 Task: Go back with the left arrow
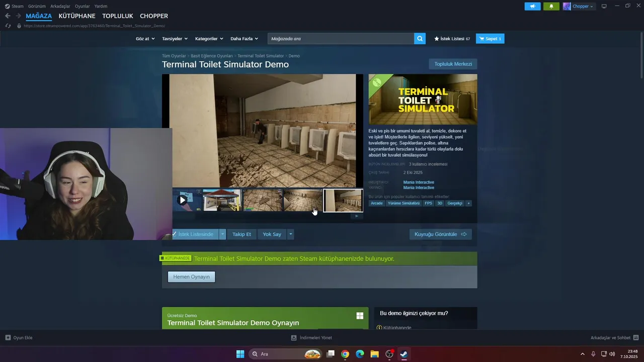[8, 16]
